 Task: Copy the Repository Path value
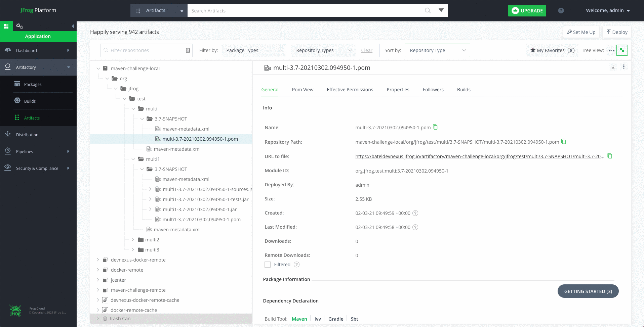click(x=564, y=142)
